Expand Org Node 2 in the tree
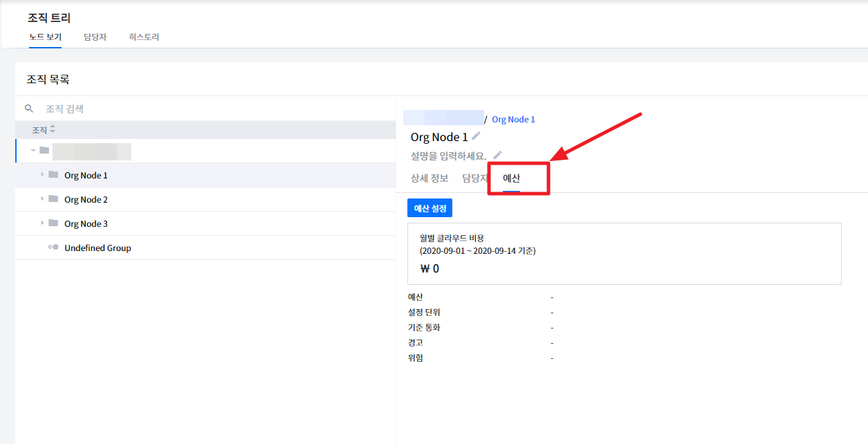The height and width of the screenshot is (444, 868). tap(42, 199)
